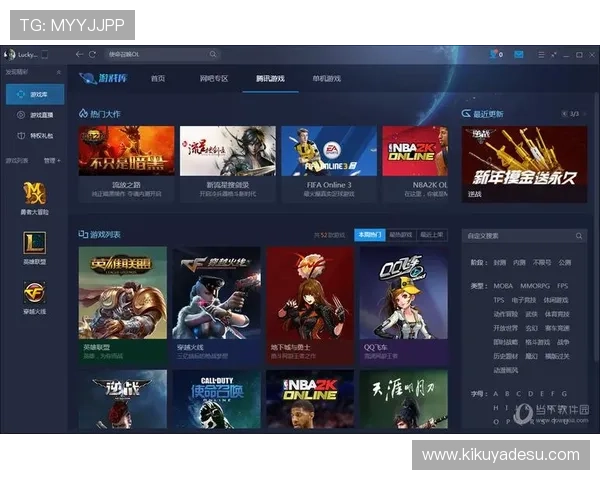The width and height of the screenshot is (600, 480).
Task: Switch to the 网吧专区 tab
Action: point(214,78)
